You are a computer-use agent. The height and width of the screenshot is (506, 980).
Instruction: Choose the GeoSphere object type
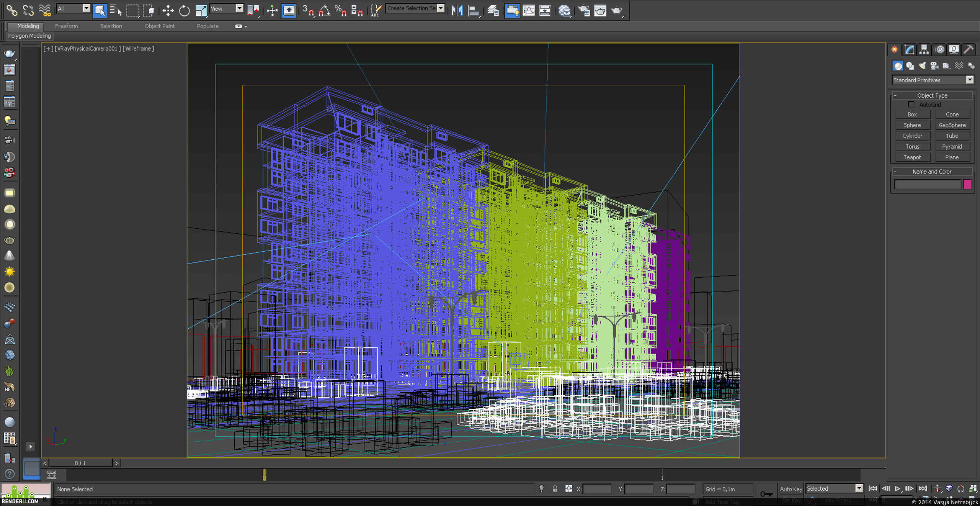click(952, 125)
